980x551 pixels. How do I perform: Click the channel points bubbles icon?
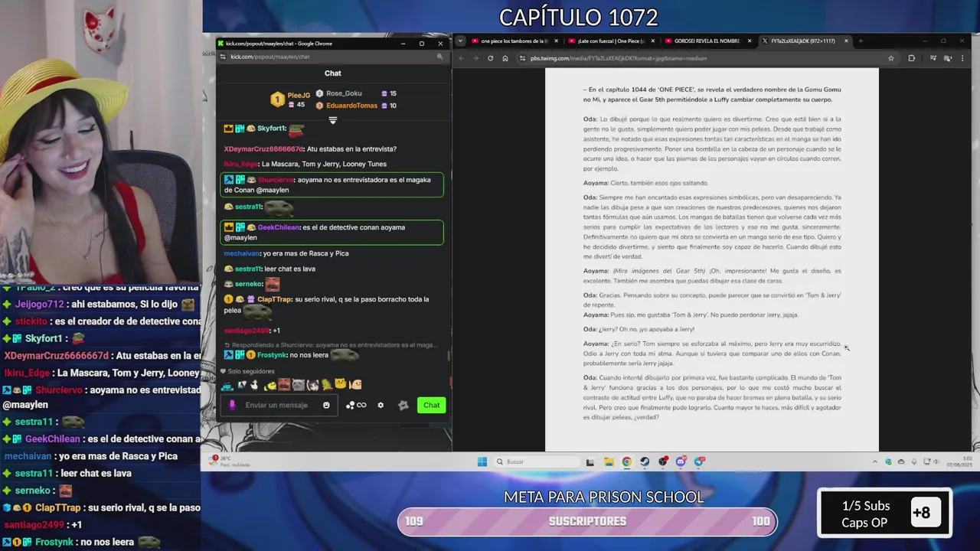click(x=351, y=405)
